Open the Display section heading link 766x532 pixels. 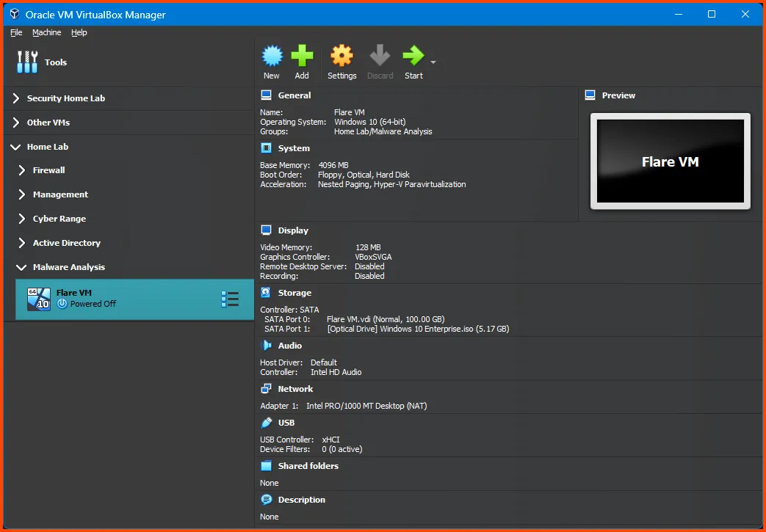293,230
